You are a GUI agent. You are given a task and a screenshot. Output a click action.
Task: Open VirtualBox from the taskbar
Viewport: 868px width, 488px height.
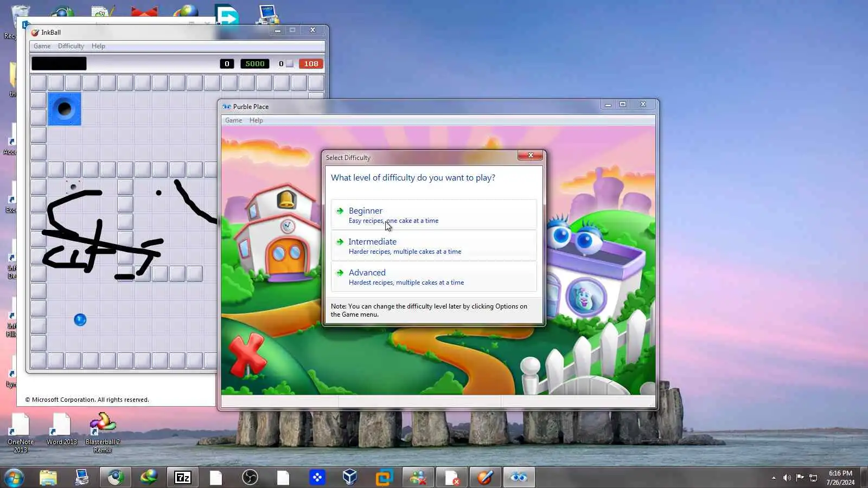click(350, 478)
